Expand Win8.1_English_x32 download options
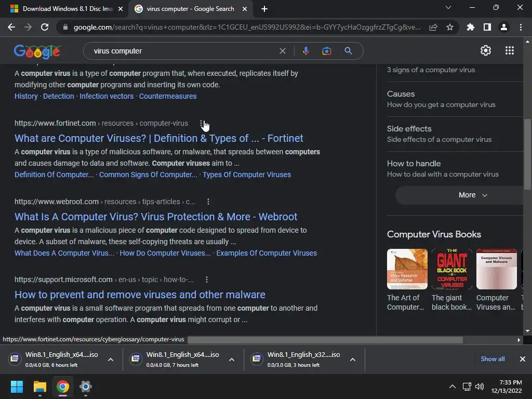 (353, 360)
